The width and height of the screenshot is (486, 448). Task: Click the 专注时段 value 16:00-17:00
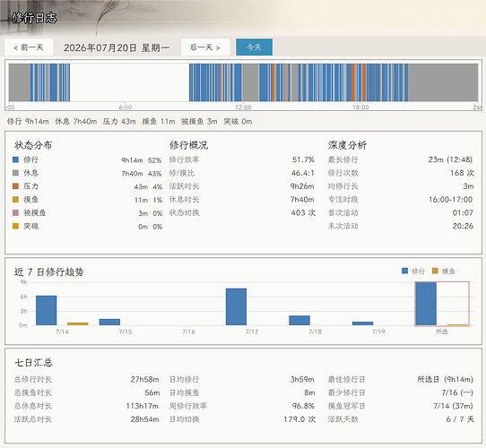click(451, 200)
